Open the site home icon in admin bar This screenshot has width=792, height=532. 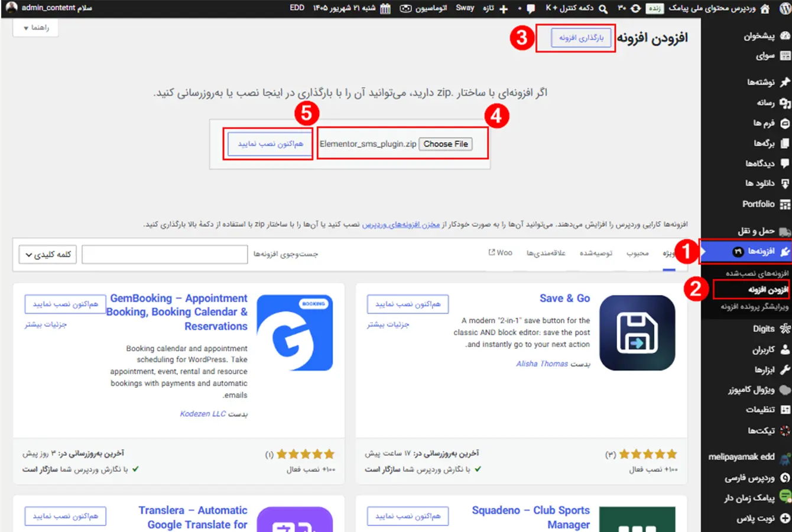[765, 8]
